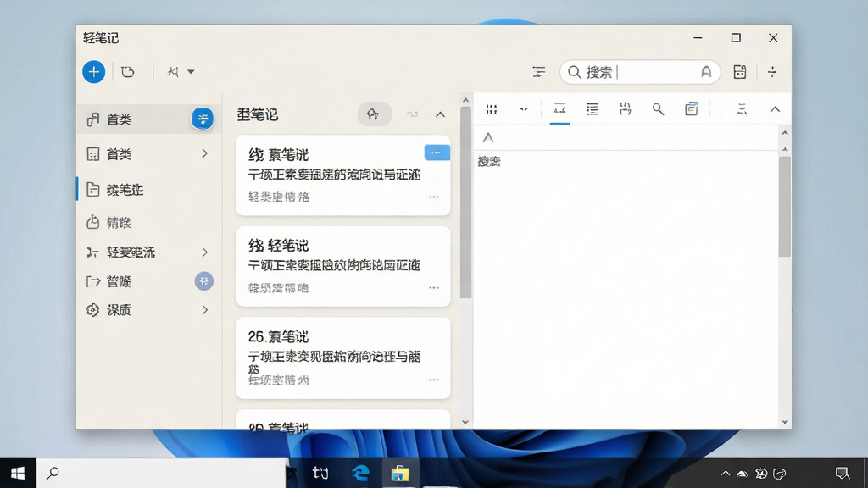
Task: Click the note list scrollbar up arrow
Action: 465,100
